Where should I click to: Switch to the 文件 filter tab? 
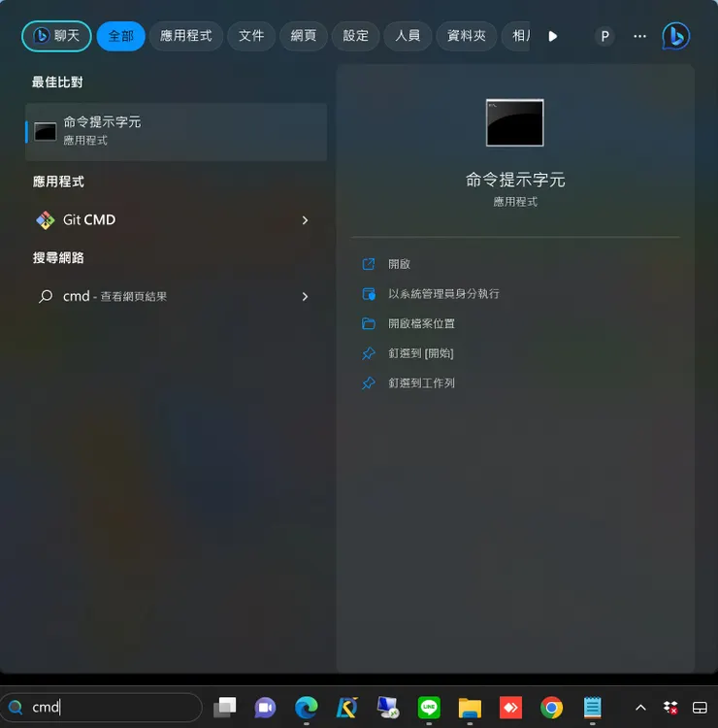[251, 36]
